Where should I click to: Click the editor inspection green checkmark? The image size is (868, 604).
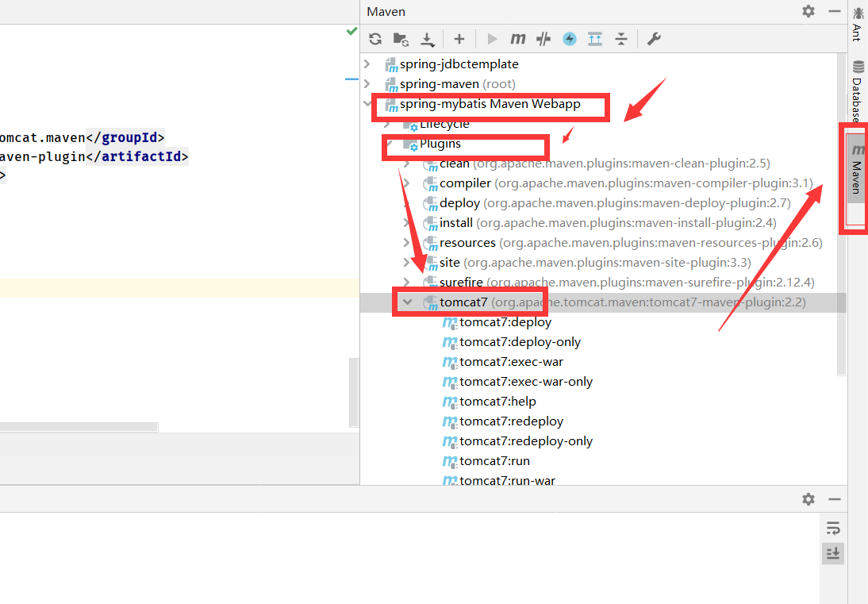pos(351,31)
